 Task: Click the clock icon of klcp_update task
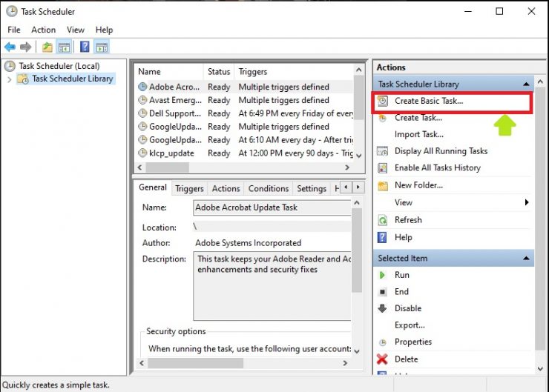click(142, 153)
